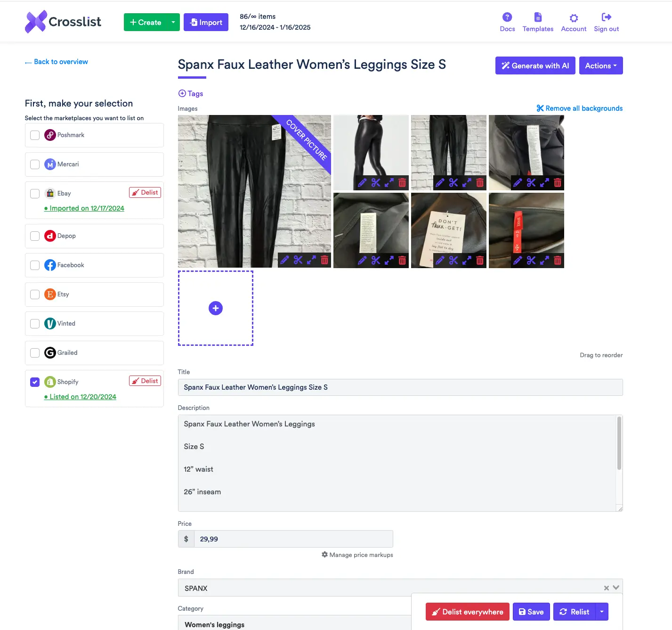This screenshot has width=672, height=630.
Task: Check the Ebay marketplace checkbox
Action: (35, 194)
